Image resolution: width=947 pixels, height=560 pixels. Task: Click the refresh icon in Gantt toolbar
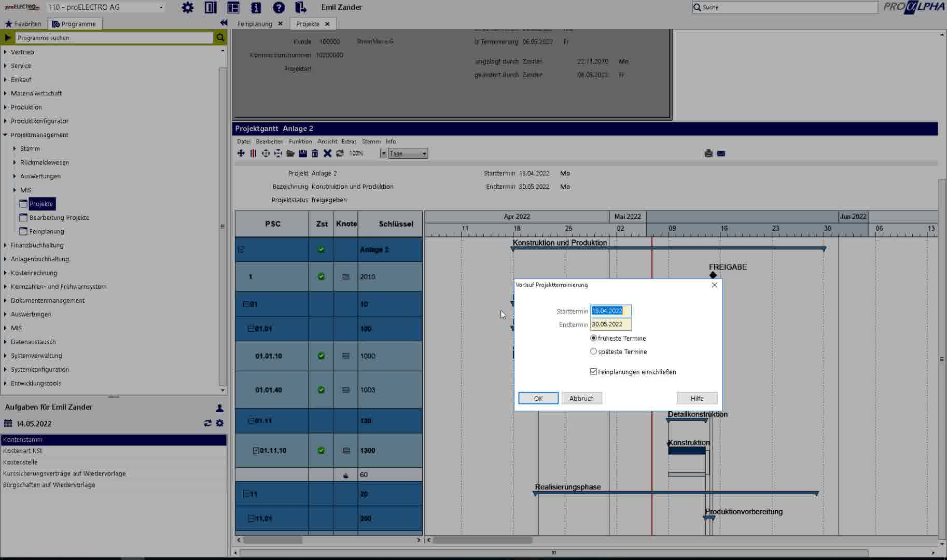pyautogui.click(x=340, y=153)
